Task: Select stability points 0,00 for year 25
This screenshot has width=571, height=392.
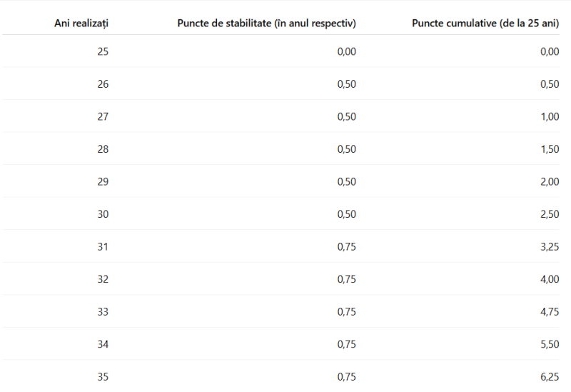Action: pos(346,51)
